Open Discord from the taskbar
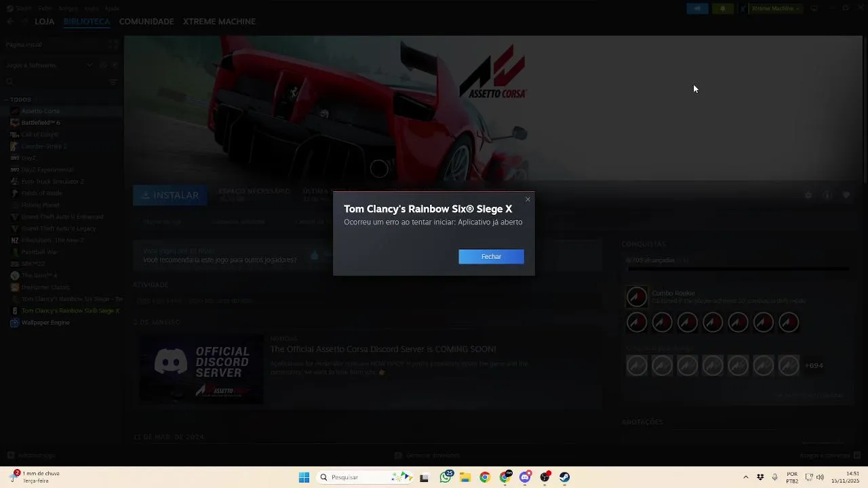 point(525,477)
